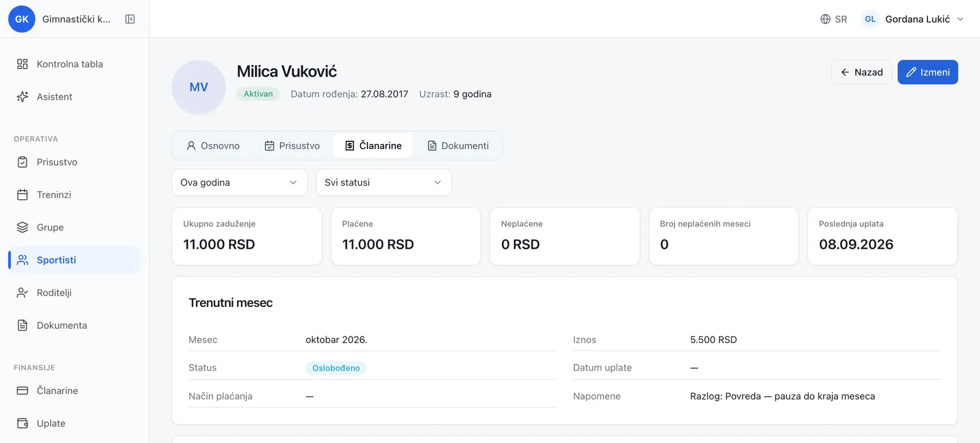Open the Dokumenta file icon in sidebar
The height and width of the screenshot is (443, 980).
[x=23, y=325]
